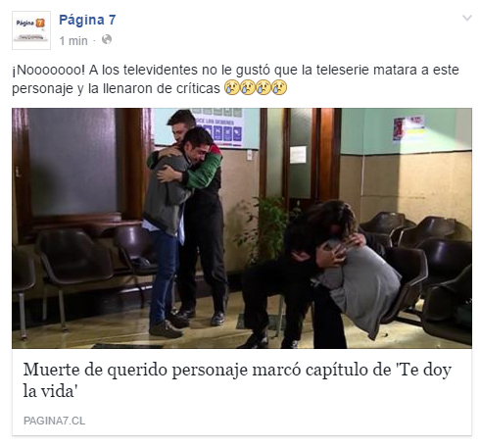Click 'Te doy la vida' title text
Viewport: 480px width, 448px height.
click(237, 380)
